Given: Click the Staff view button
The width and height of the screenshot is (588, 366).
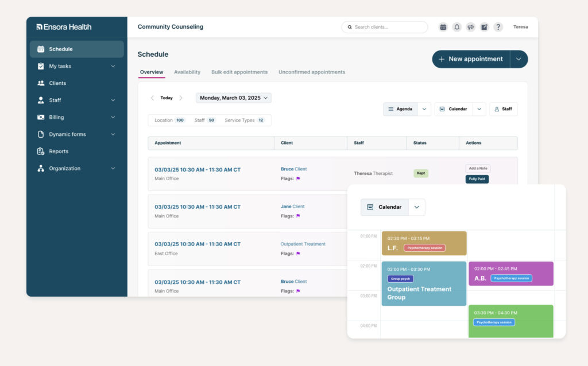Looking at the screenshot, I should [x=503, y=109].
